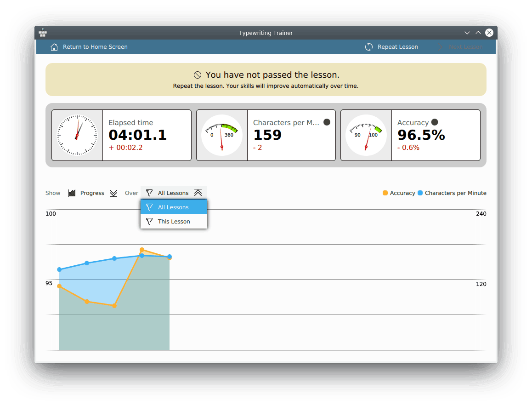
Task: Click the lowest orange accuracy data point
Action: [x=115, y=306]
